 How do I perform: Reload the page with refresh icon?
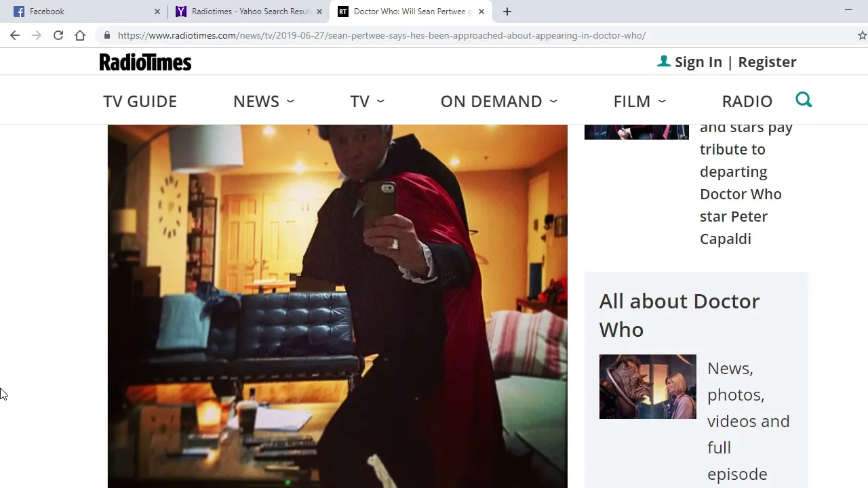click(x=58, y=35)
